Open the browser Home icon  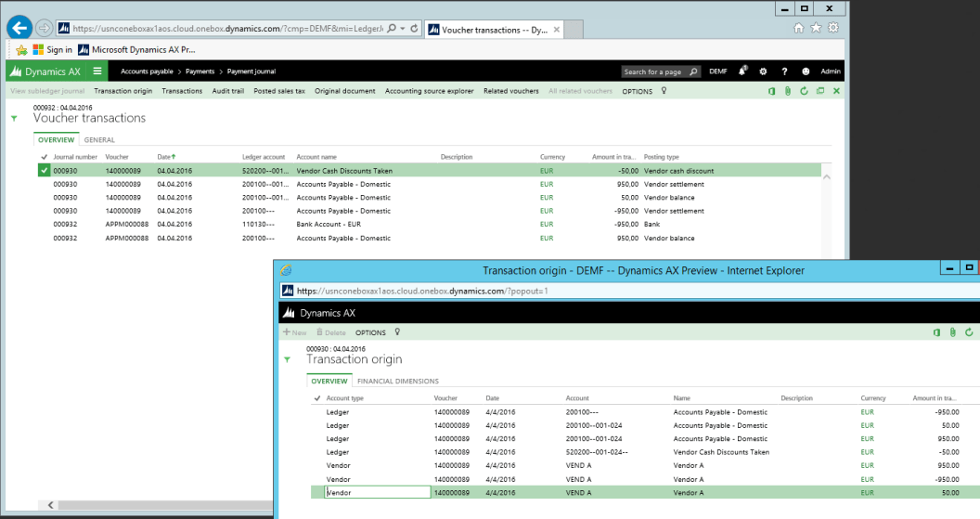[798, 28]
